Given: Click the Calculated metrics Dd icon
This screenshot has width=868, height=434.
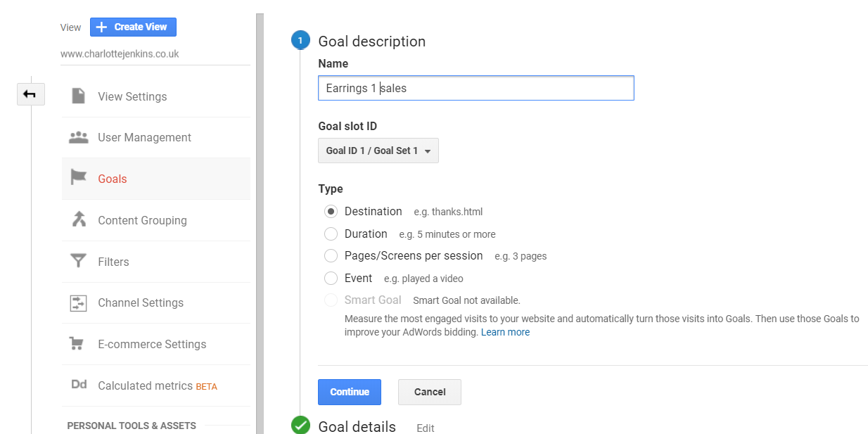Looking at the screenshot, I should click(79, 385).
